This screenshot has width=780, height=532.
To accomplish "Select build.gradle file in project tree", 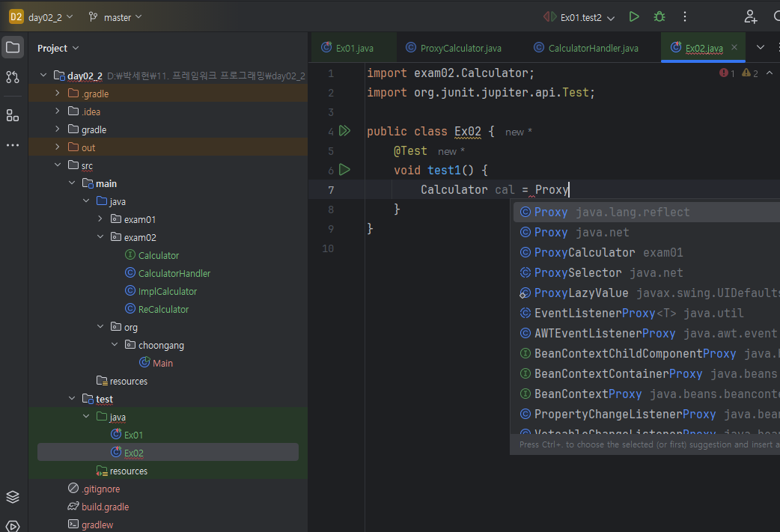I will click(x=105, y=507).
